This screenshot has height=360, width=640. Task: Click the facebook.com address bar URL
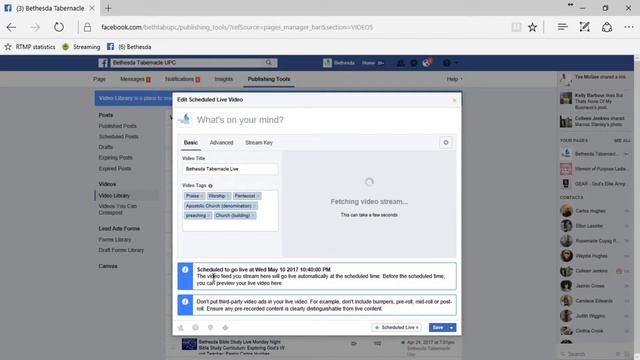click(x=237, y=27)
